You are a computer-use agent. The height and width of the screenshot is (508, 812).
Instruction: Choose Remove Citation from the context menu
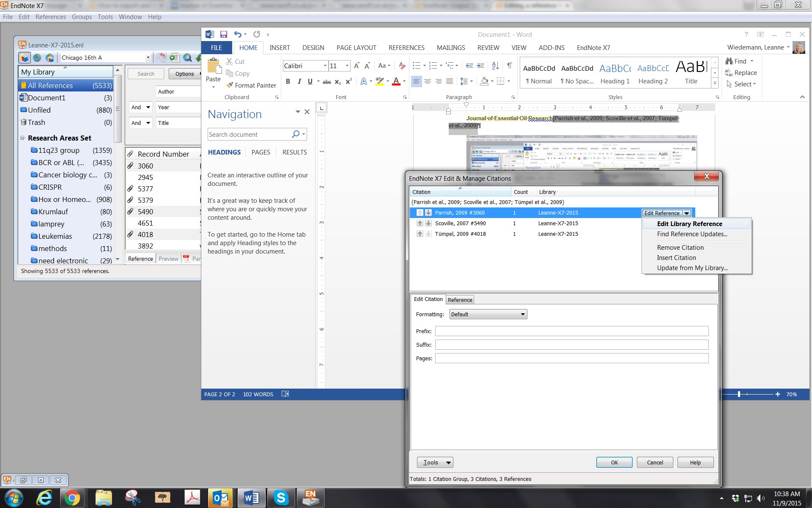point(680,247)
